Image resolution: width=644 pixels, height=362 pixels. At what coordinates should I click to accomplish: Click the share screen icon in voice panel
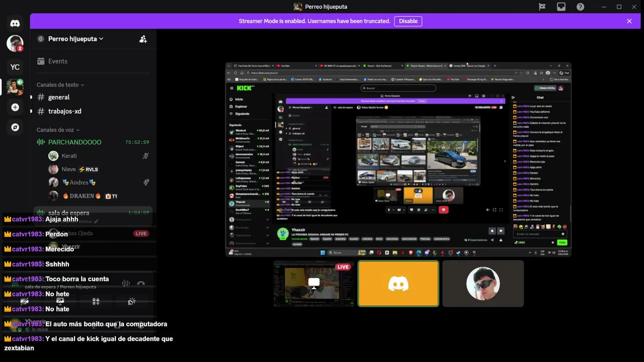coord(60,301)
